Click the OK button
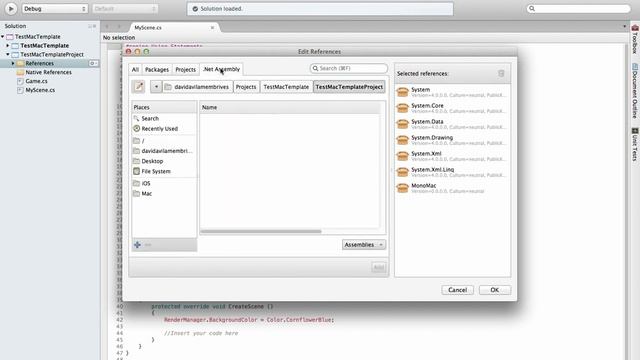 [494, 290]
